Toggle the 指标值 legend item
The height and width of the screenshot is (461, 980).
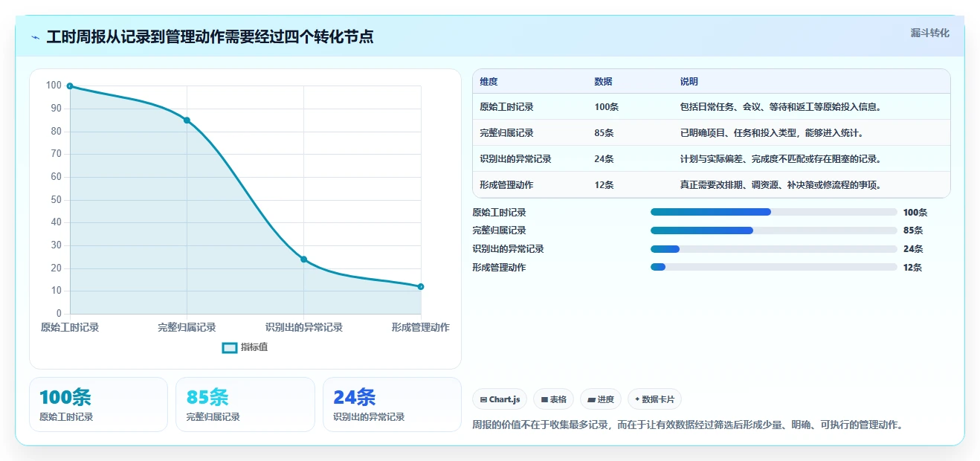coord(245,347)
